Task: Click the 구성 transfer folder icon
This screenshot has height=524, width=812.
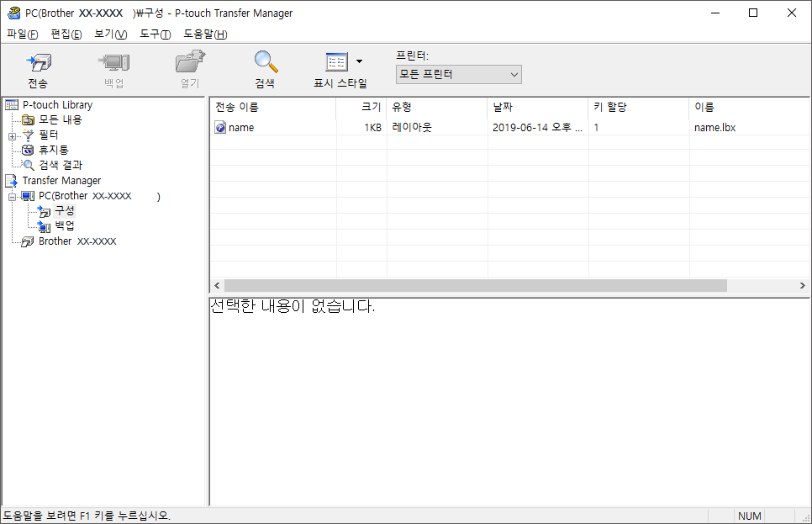Action: click(x=44, y=211)
